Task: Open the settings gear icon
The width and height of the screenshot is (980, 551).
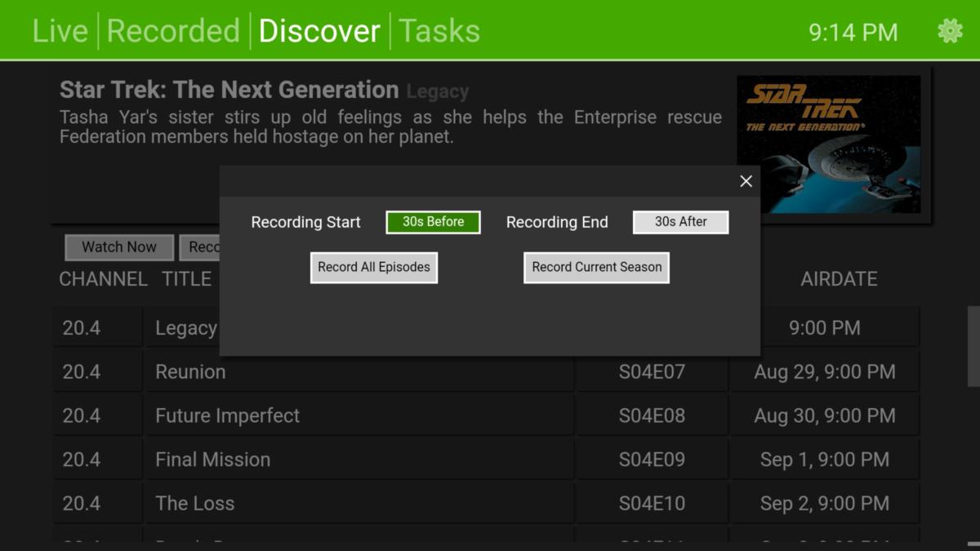Action: (x=950, y=31)
